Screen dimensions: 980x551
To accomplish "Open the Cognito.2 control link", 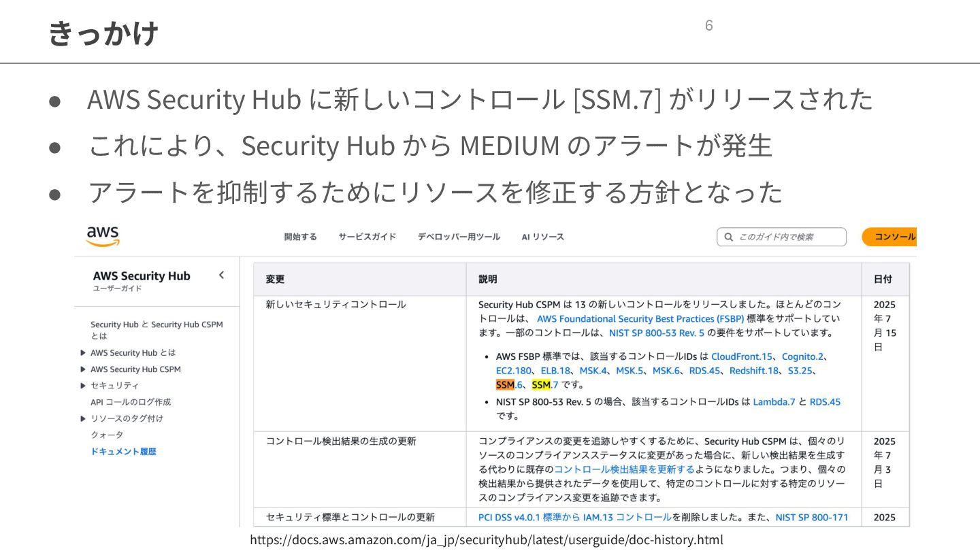I will (803, 356).
